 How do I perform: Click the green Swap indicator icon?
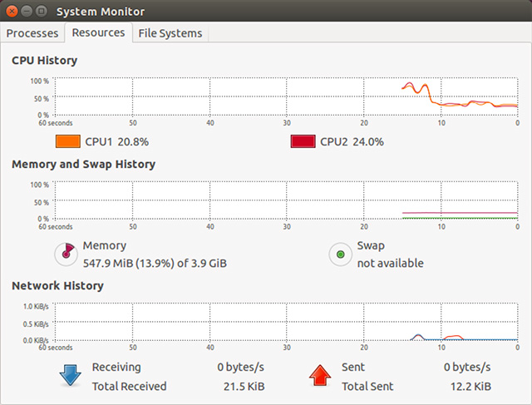click(340, 254)
